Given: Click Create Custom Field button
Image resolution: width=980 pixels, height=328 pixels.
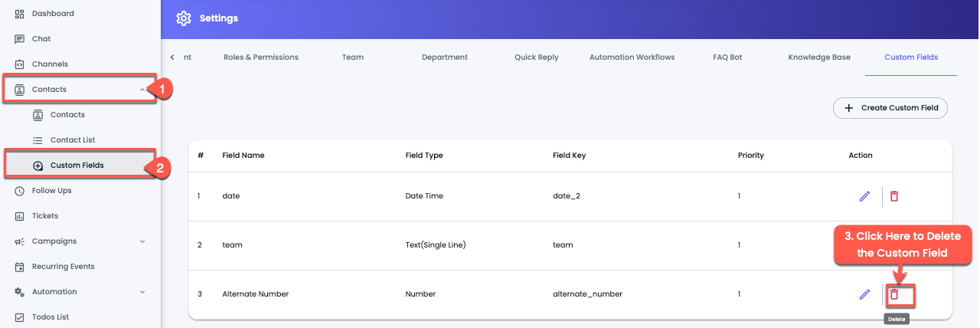Looking at the screenshot, I should point(890,108).
